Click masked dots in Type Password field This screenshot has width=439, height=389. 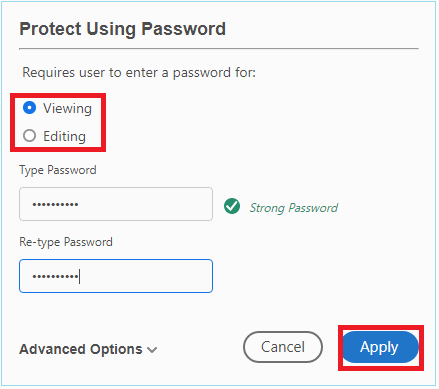click(55, 204)
